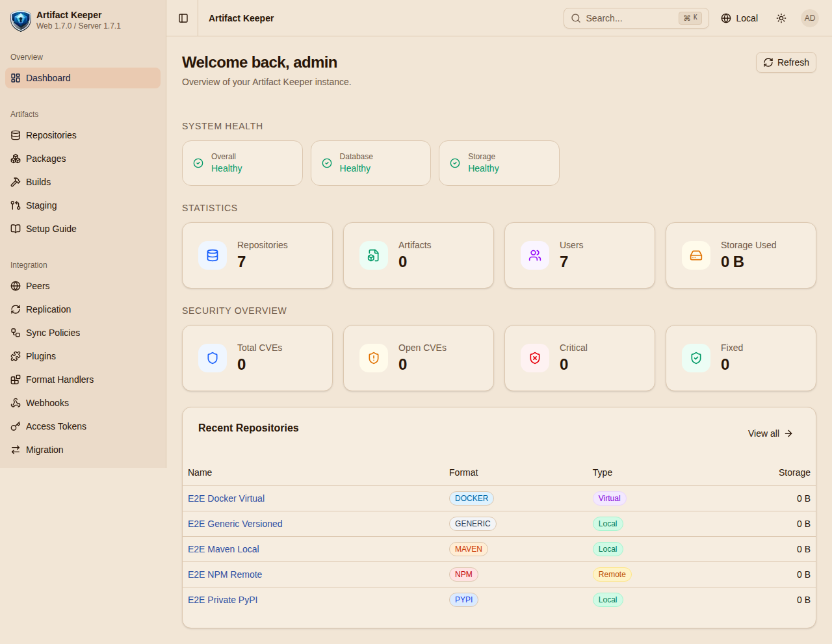Click the Artifacts statistics card icon

374,255
